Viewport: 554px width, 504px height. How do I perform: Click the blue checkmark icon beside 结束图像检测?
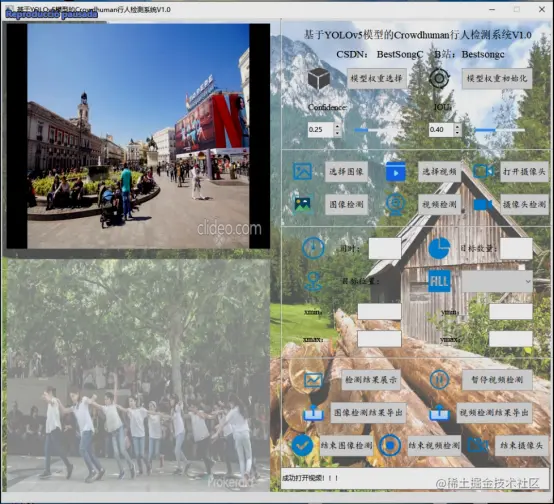pos(303,445)
